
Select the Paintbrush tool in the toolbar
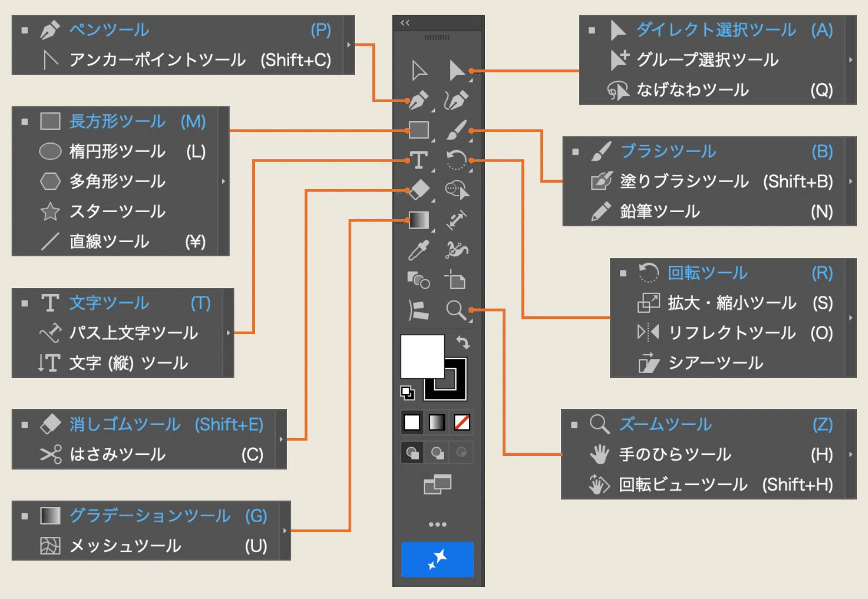tap(456, 130)
